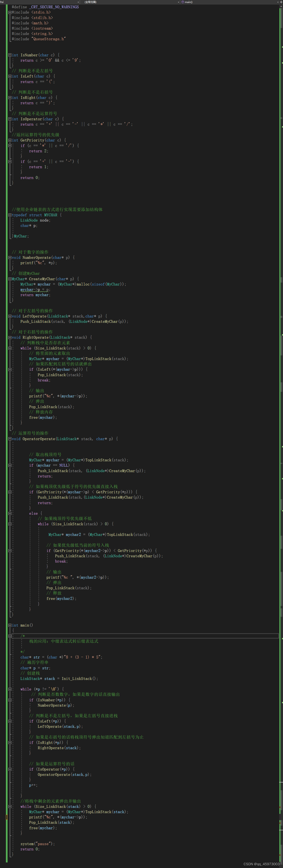Fold the if (IsLeft(*(mychar->p))) block

coord(10,370)
